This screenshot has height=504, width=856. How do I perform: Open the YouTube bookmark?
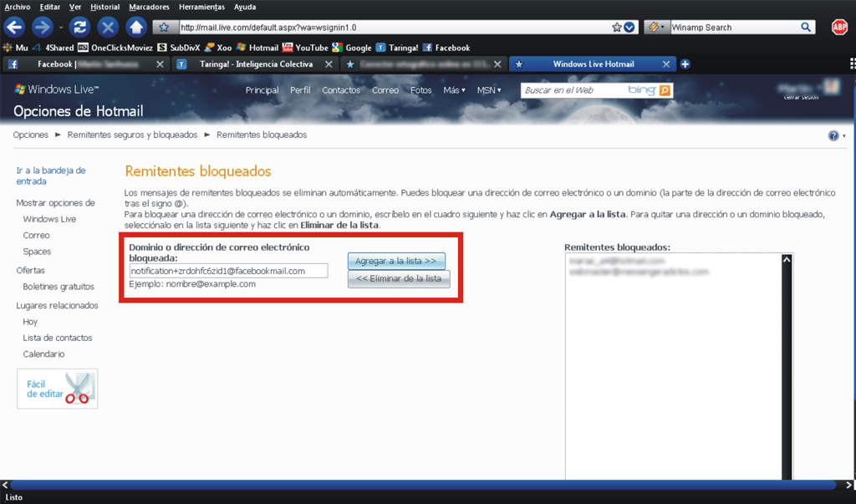click(305, 48)
